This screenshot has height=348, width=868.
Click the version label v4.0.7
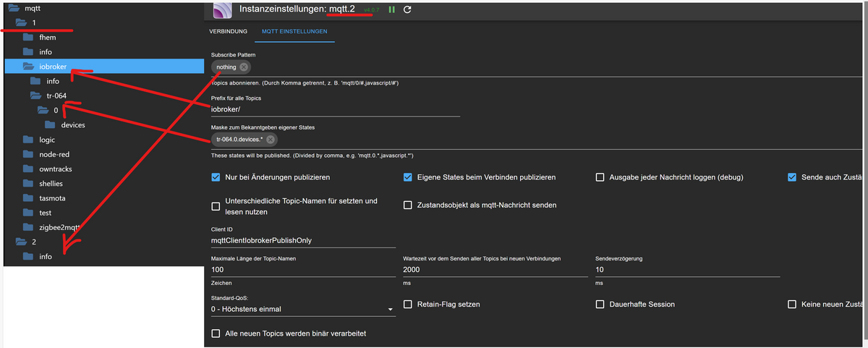(371, 10)
